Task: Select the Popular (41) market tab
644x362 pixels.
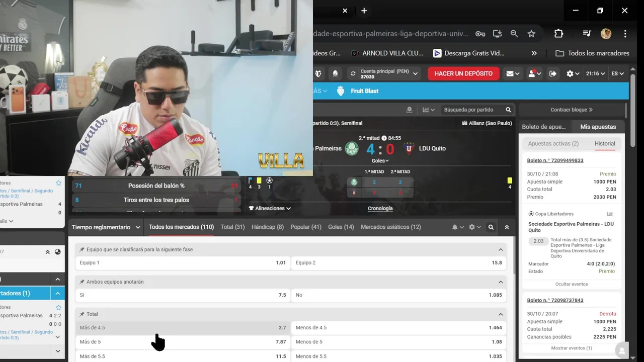Action: coord(306,227)
